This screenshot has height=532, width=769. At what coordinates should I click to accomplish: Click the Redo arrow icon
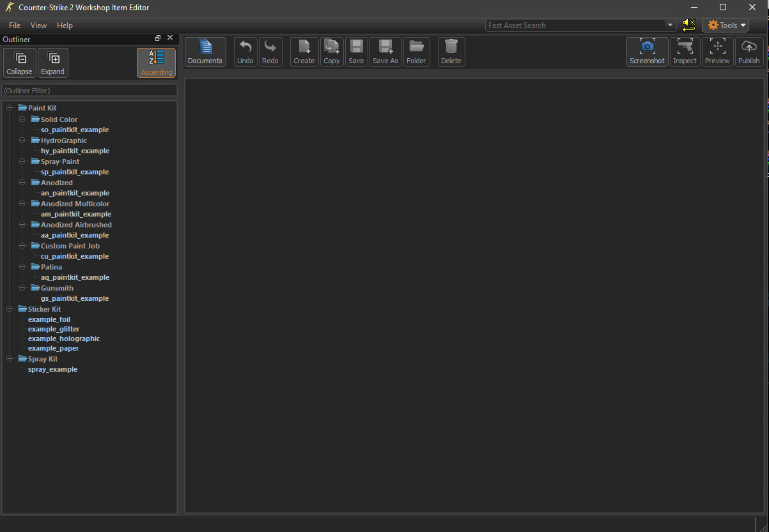pos(270,52)
